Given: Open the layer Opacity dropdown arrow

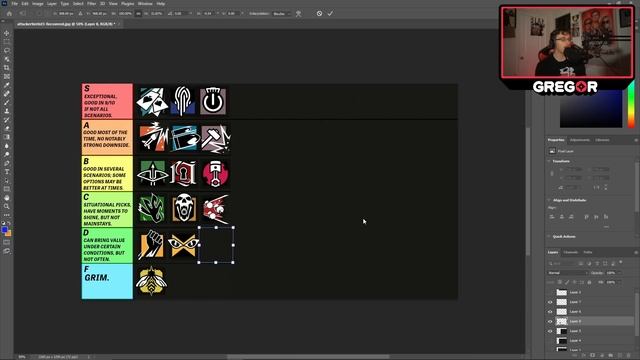Looking at the screenshot, I should click(x=620, y=273).
